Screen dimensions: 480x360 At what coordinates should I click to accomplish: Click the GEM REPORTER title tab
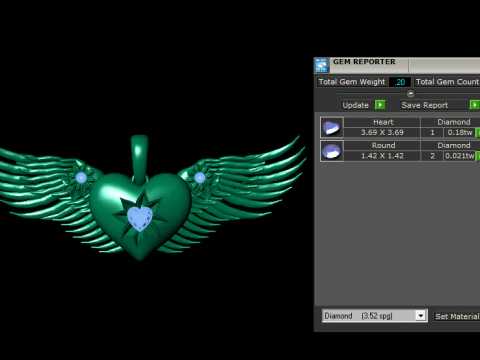point(364,62)
